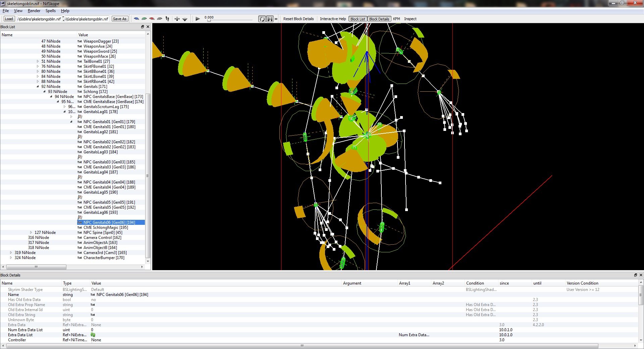Expand the 51 NiNode TailBone01 item
This screenshot has width=644, height=349.
point(38,61)
